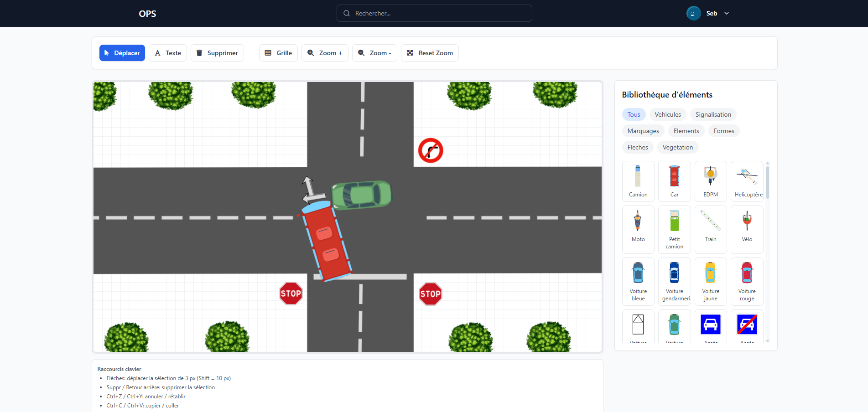The height and width of the screenshot is (412, 868).
Task: Add the EDPM element to the scene
Action: (710, 181)
